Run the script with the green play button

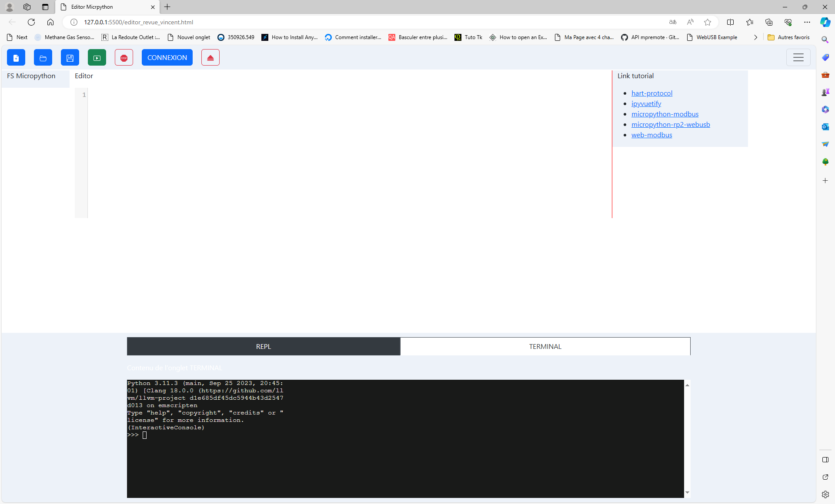[97, 57]
